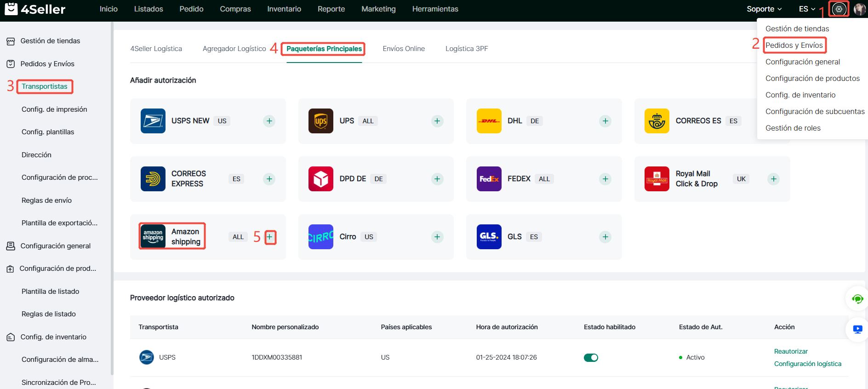Switch to Envíos Online tab
868x389 pixels.
[x=404, y=49]
